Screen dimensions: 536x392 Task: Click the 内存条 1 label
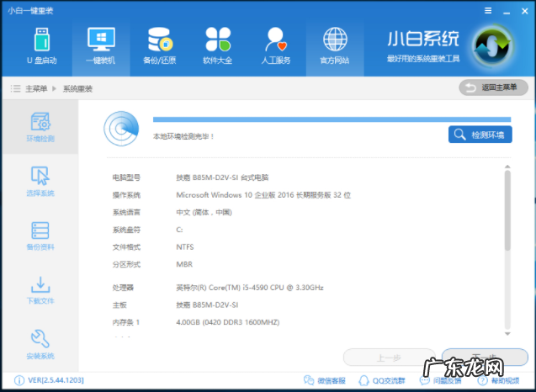click(126, 322)
